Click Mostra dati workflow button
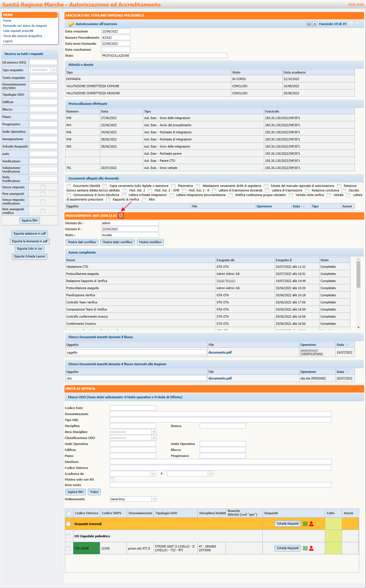 [x=82, y=242]
